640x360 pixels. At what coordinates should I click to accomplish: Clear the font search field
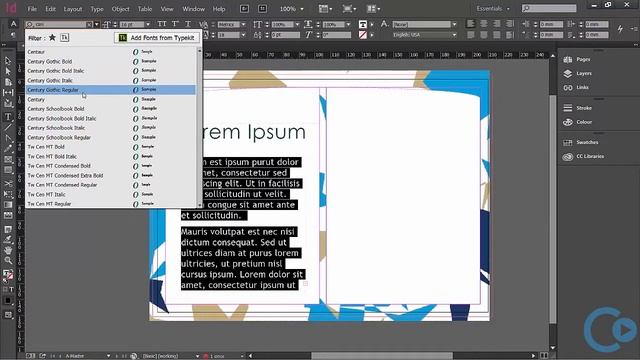(89, 24)
